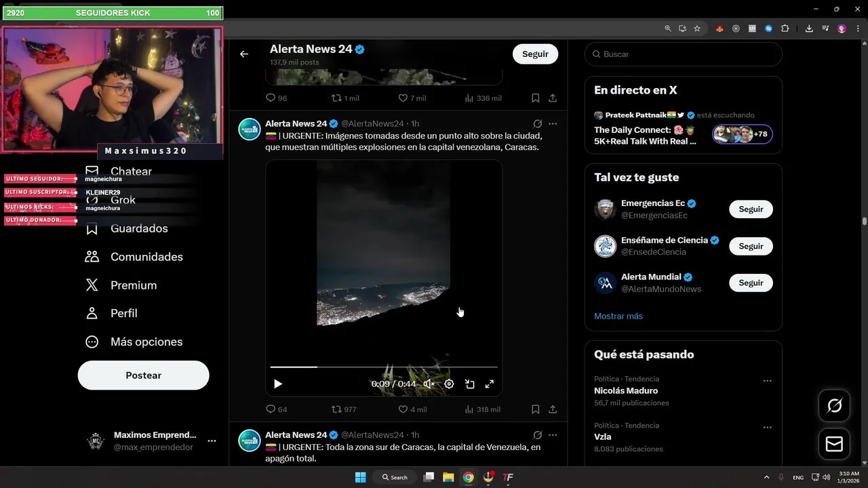Open Grok icon on the apagón total post
868x488 pixels.
point(537,435)
